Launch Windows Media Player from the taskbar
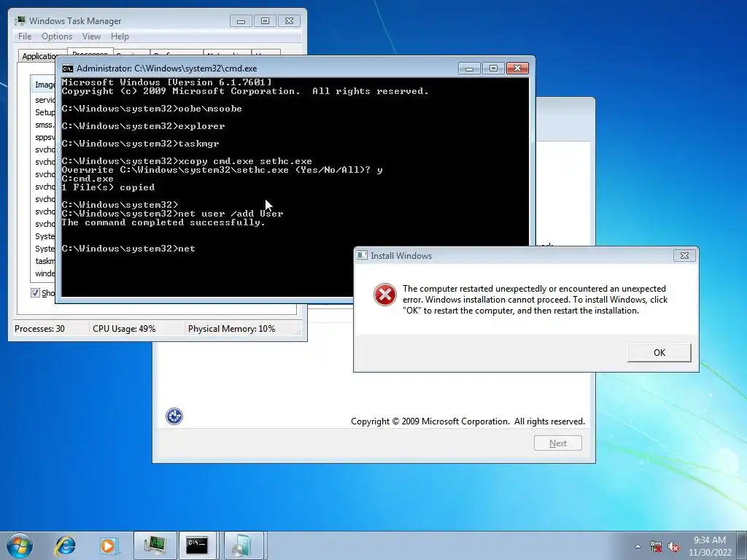The height and width of the screenshot is (560, 747). (108, 545)
